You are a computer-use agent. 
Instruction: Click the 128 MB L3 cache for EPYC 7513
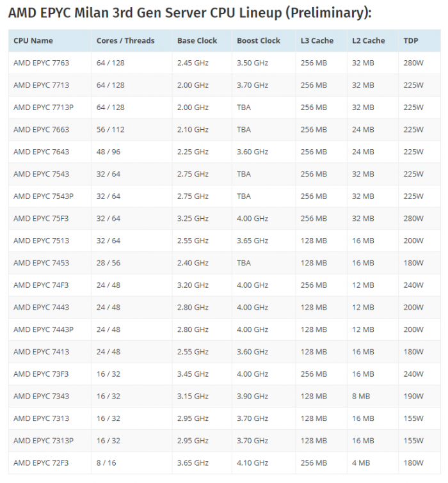click(314, 241)
